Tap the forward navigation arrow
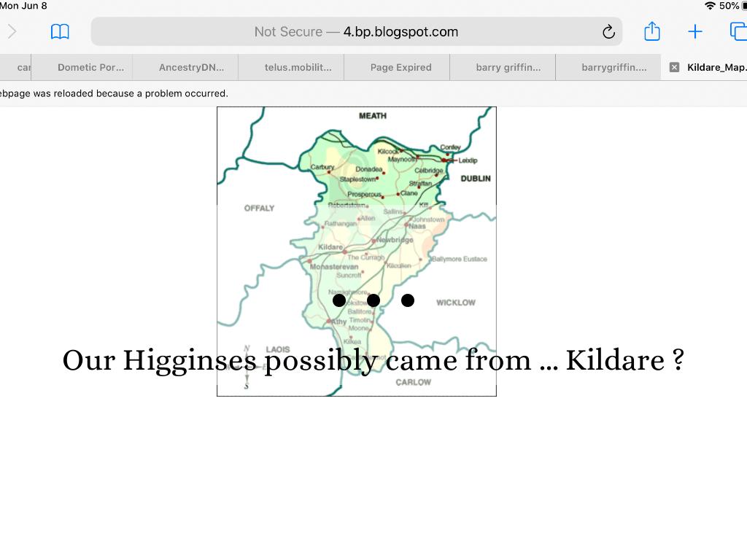The height and width of the screenshot is (560, 747). (x=12, y=31)
